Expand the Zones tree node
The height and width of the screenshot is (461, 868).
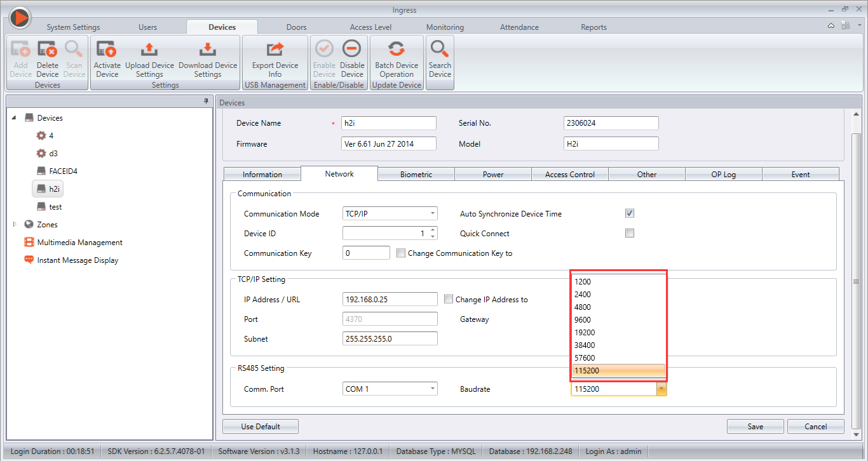[x=15, y=224]
